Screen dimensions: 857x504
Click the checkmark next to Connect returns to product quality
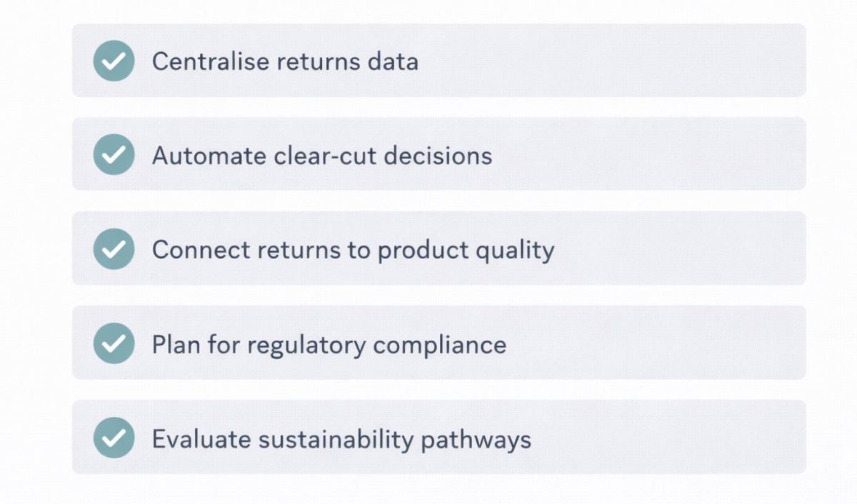point(114,249)
